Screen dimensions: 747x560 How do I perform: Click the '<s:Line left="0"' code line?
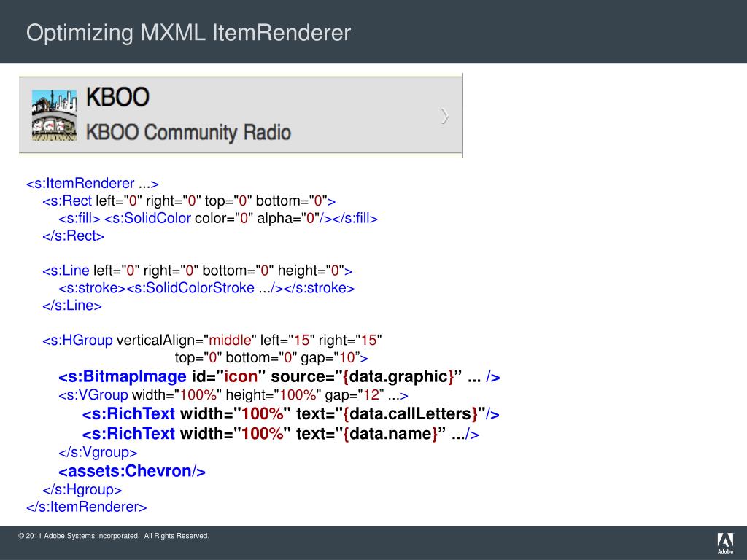click(x=197, y=271)
